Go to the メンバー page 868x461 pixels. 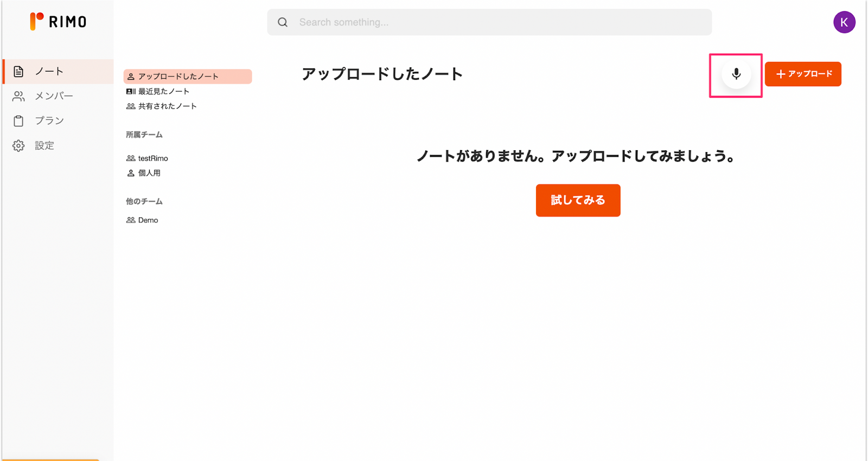[x=54, y=96]
